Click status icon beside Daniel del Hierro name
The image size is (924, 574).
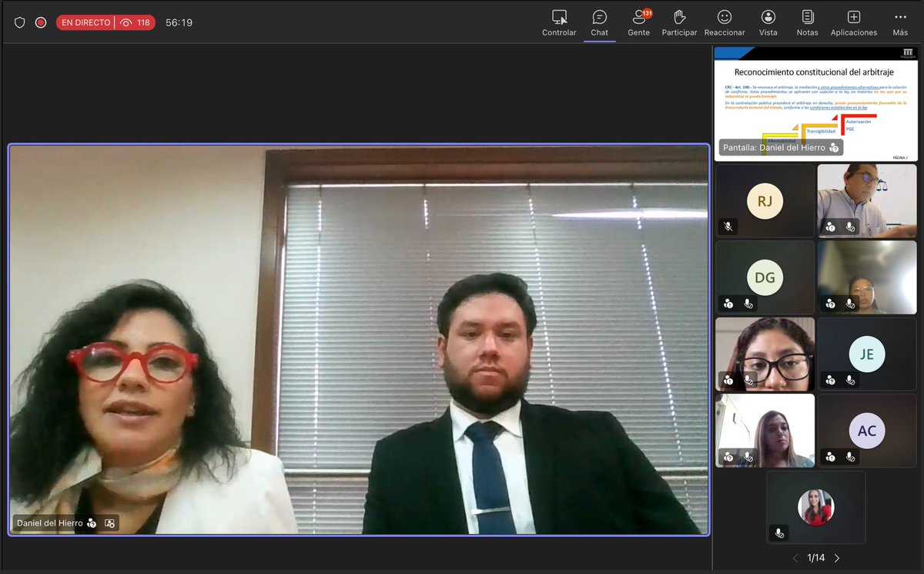(x=92, y=523)
